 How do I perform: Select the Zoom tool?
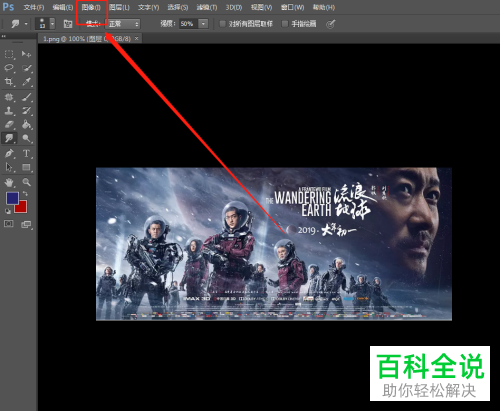click(x=27, y=182)
